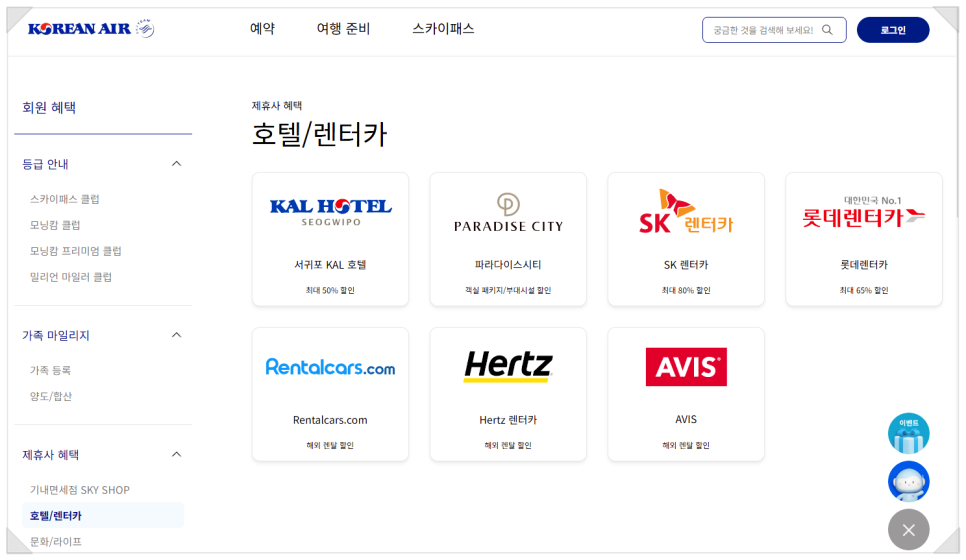This screenshot has height=560, width=966.
Task: Click 최대 50% 할인 text
Action: (330, 290)
